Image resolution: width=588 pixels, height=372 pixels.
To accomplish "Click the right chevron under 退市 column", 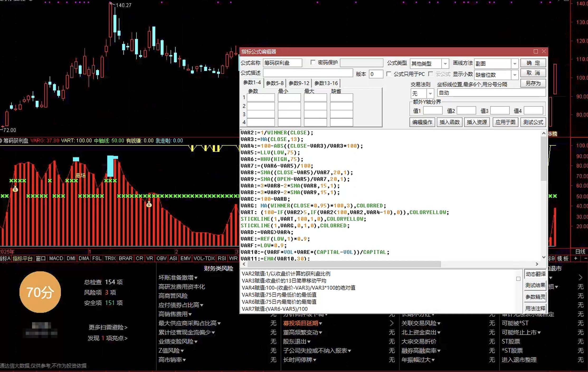I will pos(580,277).
